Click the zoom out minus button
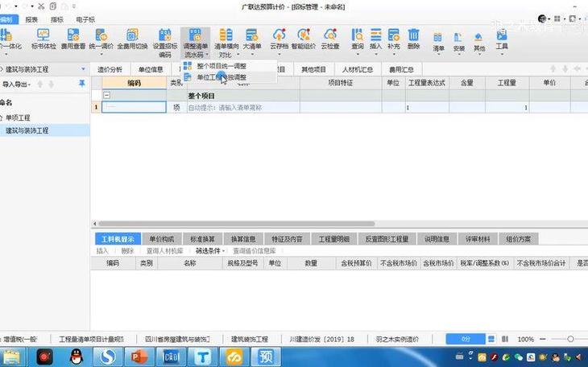 pyautogui.click(x=543, y=339)
